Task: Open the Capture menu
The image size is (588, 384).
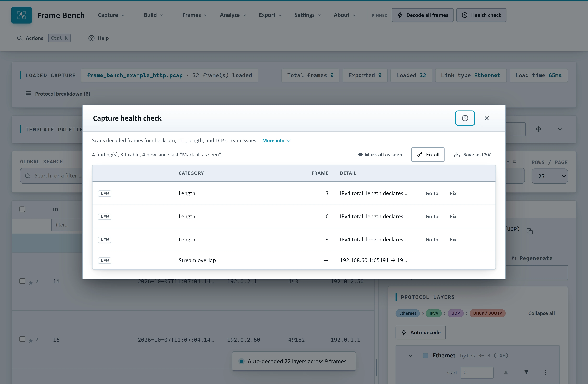Action: click(x=111, y=15)
